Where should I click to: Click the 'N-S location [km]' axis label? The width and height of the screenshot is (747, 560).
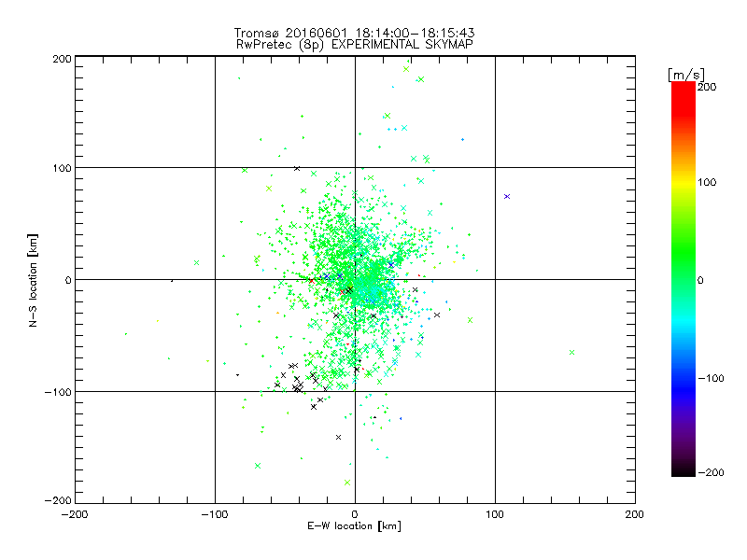click(33, 281)
